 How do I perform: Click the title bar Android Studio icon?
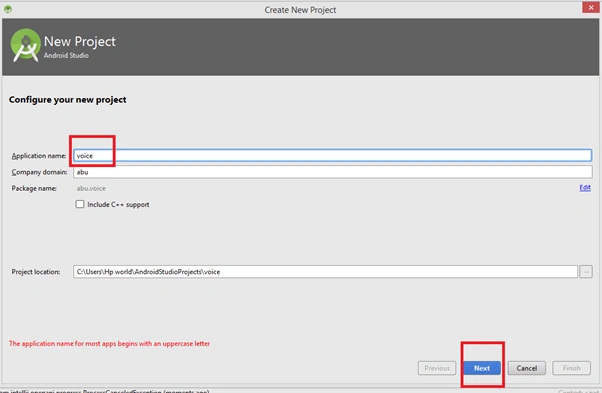point(8,9)
